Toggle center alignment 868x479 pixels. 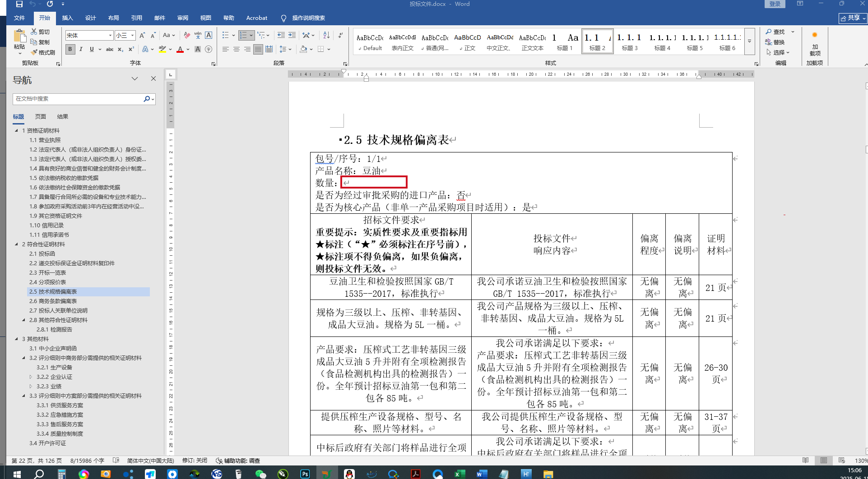click(236, 49)
